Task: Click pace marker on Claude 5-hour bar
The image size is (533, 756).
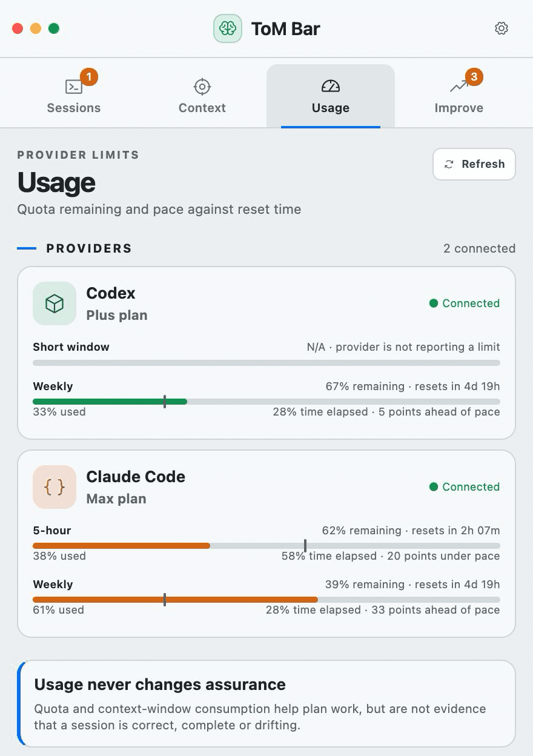Action: pyautogui.click(x=305, y=546)
